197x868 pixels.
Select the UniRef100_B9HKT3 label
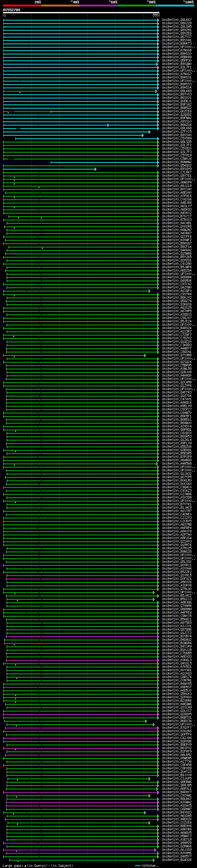click(x=177, y=43)
